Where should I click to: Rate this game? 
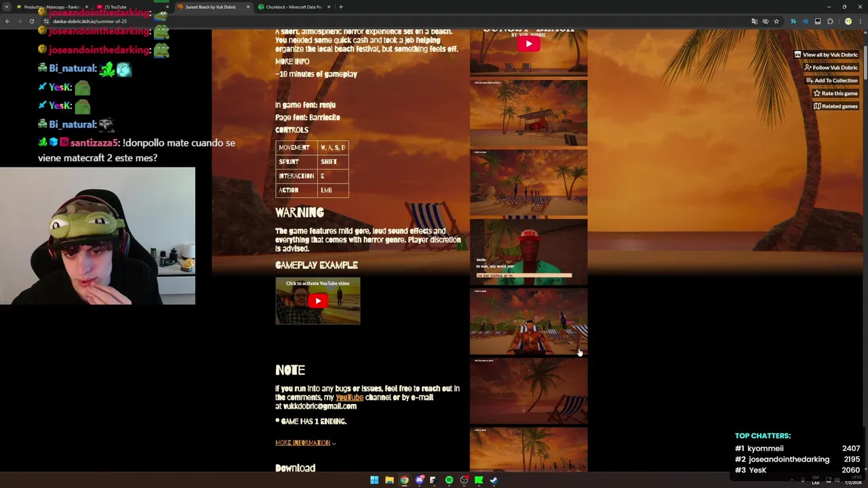[835, 93]
